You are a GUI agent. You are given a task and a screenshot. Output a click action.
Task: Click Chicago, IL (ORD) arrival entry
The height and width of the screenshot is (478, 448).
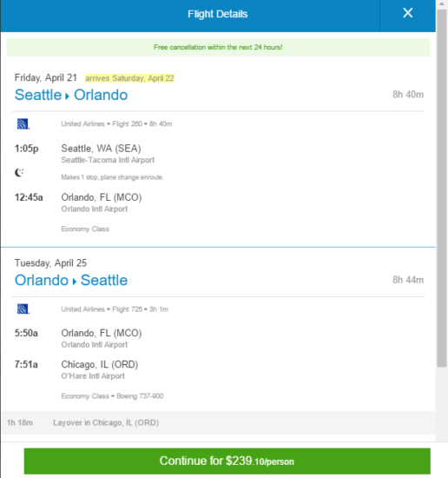100,365
